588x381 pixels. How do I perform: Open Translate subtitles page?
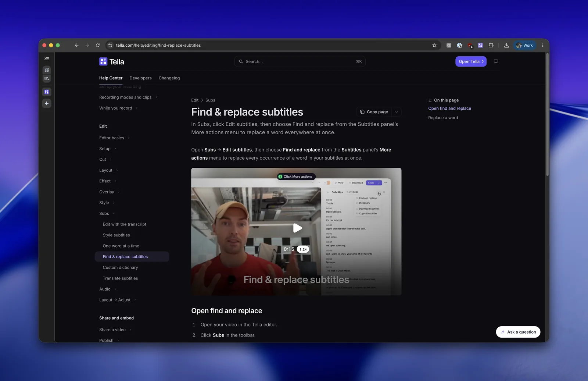tap(120, 278)
